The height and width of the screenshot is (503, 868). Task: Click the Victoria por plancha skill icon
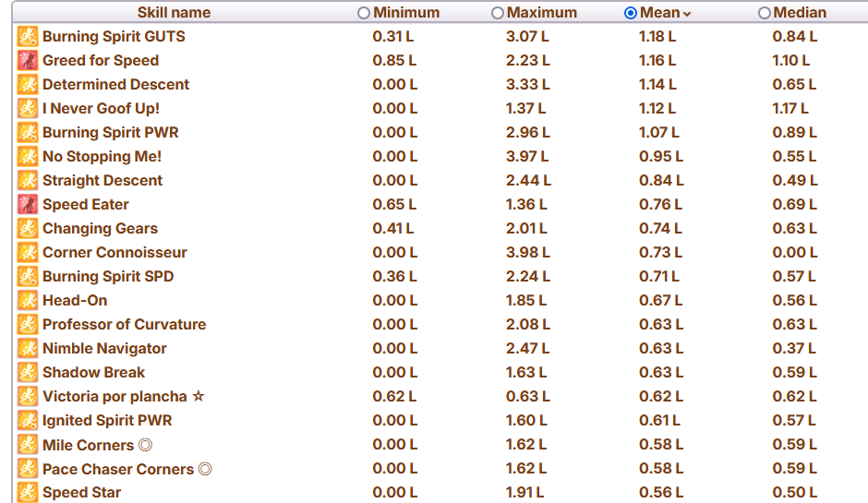(x=28, y=396)
